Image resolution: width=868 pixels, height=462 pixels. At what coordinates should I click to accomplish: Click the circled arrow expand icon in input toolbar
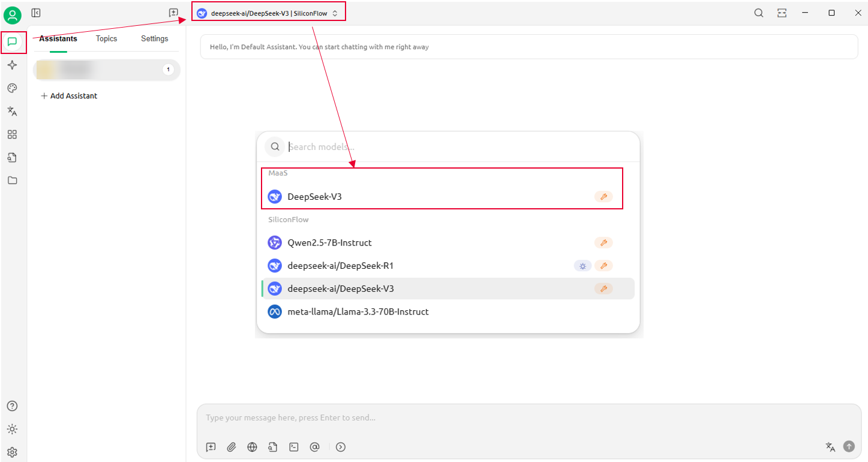click(341, 447)
